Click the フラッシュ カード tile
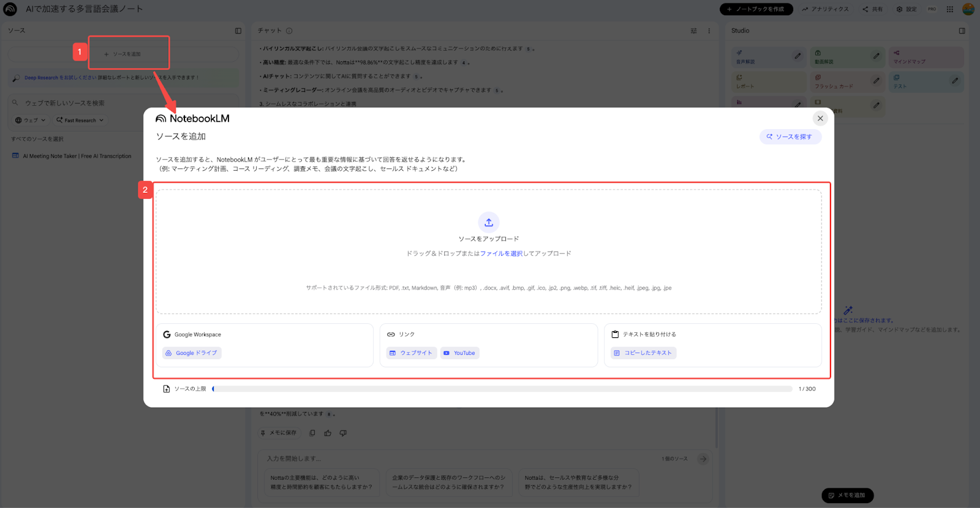The image size is (980, 508). point(847,81)
